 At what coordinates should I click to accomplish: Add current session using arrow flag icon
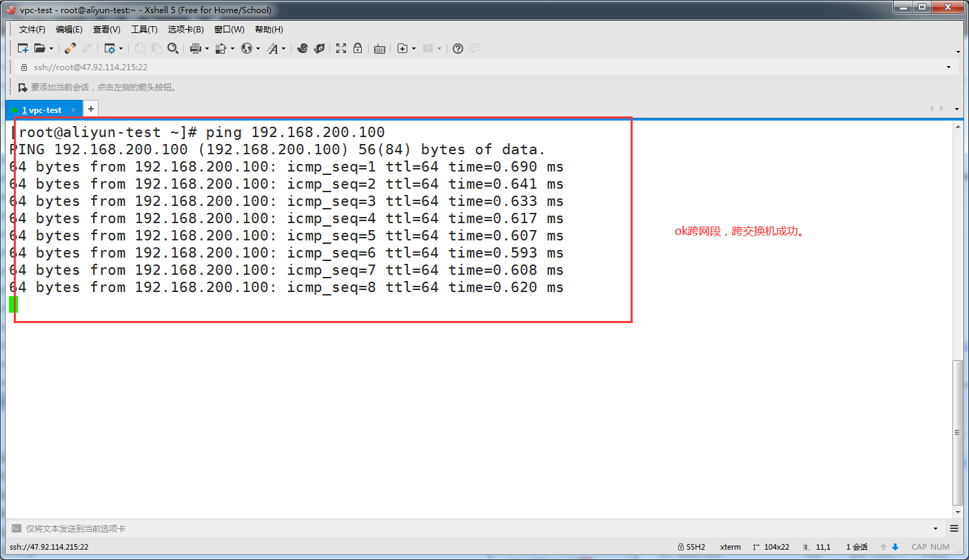click(x=23, y=87)
